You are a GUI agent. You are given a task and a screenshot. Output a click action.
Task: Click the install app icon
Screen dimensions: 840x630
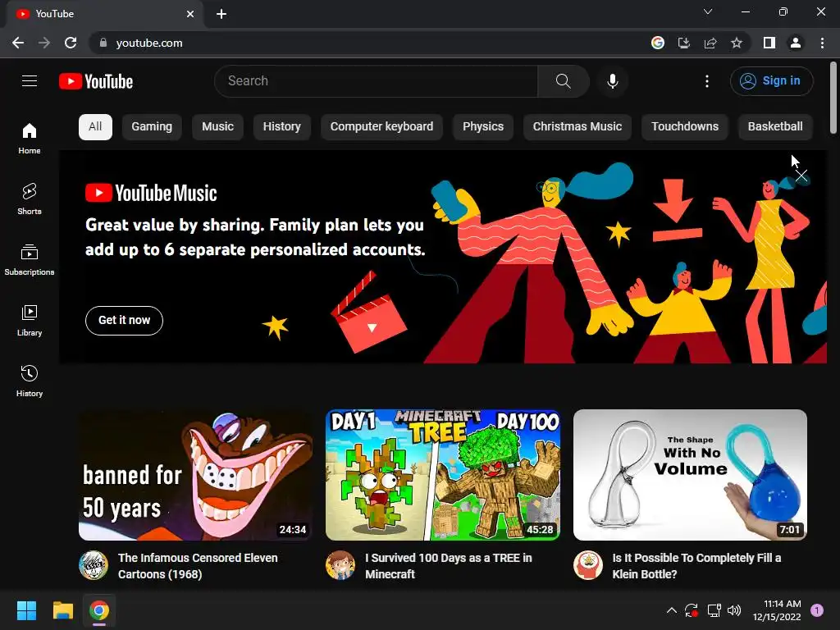[x=684, y=43]
